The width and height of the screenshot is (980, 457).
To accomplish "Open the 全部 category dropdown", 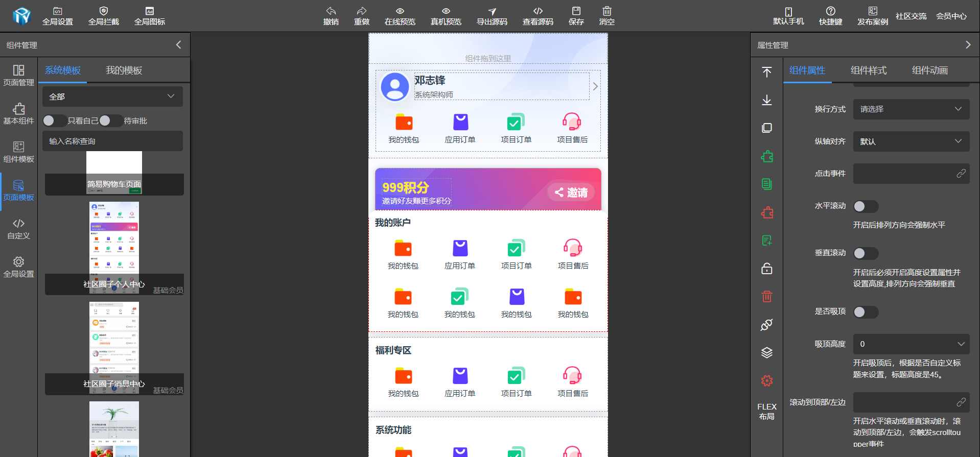I will tap(112, 97).
